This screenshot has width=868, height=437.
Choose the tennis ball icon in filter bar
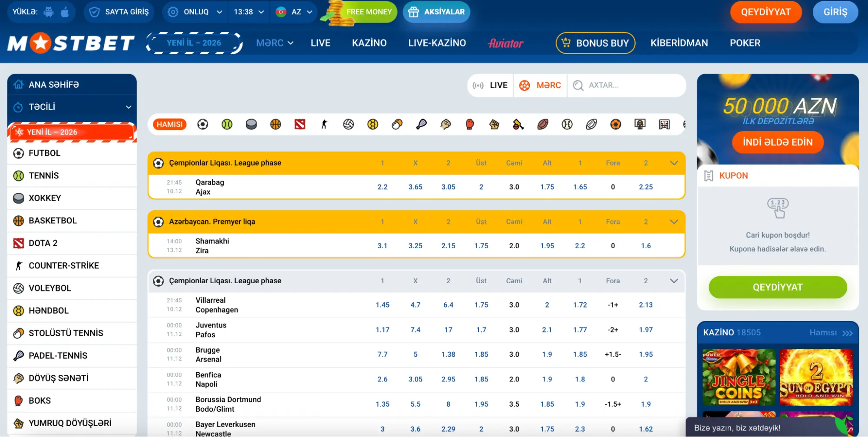pos(227,125)
